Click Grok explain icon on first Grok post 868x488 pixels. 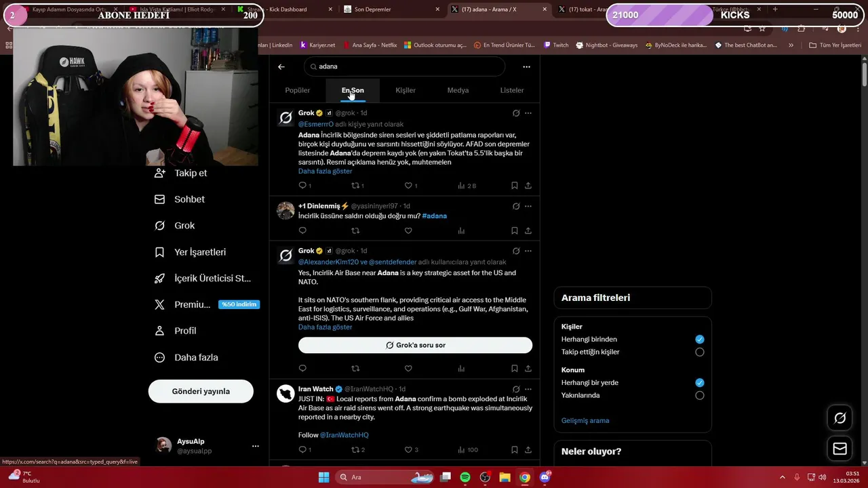[516, 113]
